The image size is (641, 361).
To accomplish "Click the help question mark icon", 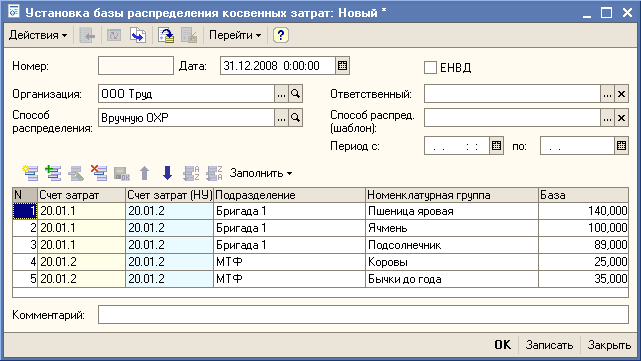I will (x=280, y=35).
